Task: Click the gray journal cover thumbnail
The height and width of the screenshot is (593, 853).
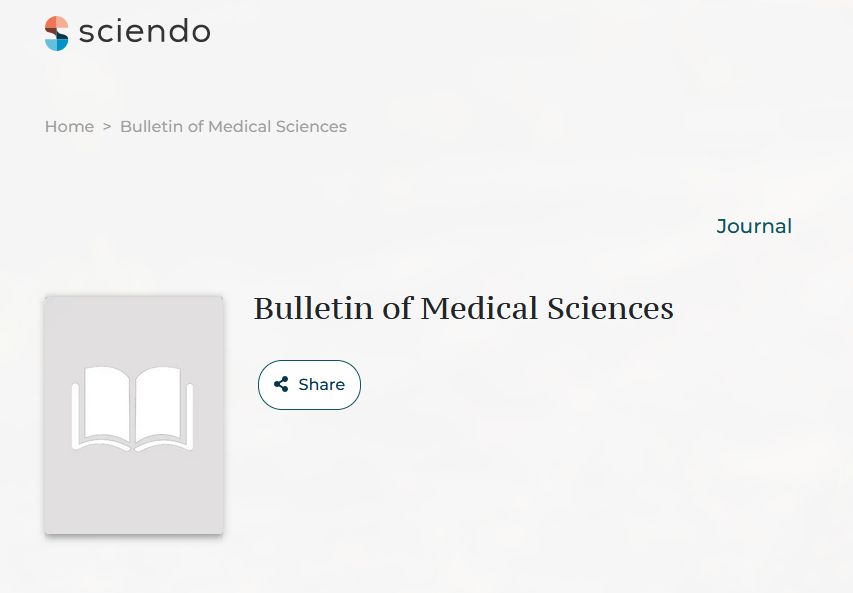Action: coord(134,414)
